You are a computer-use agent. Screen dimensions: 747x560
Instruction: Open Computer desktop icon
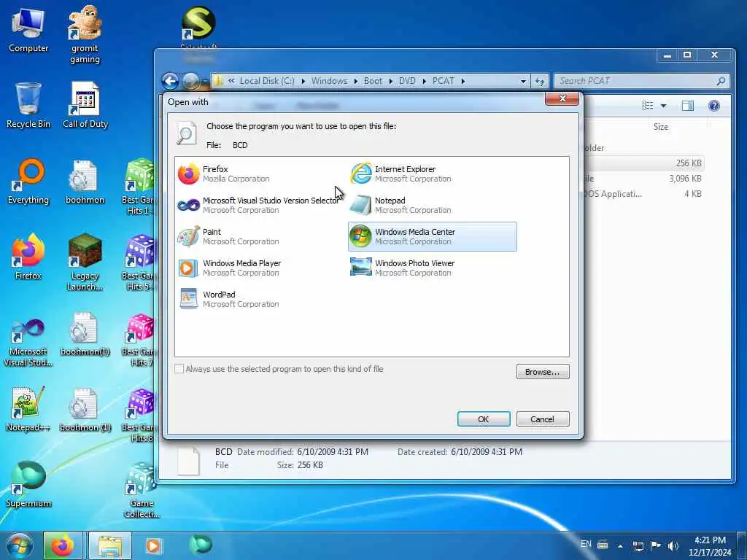pyautogui.click(x=28, y=31)
